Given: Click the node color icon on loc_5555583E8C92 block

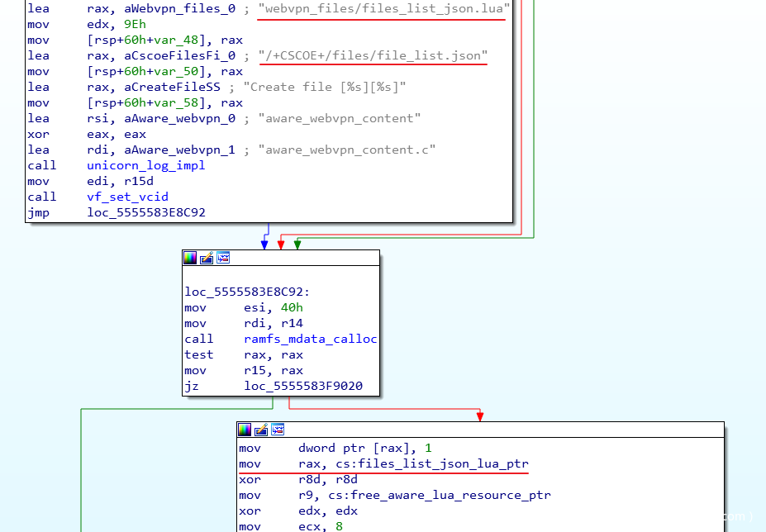Looking at the screenshot, I should (190, 259).
